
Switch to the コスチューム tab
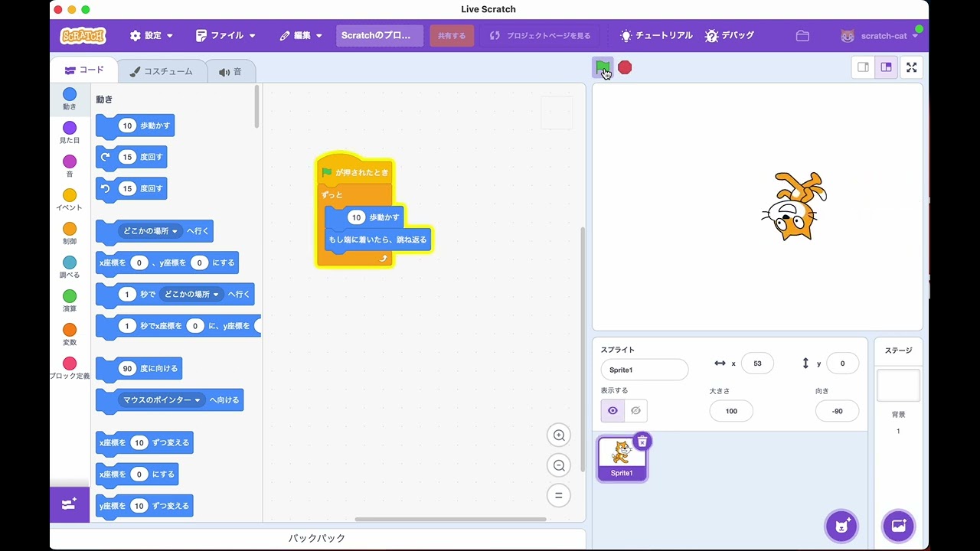(x=162, y=71)
